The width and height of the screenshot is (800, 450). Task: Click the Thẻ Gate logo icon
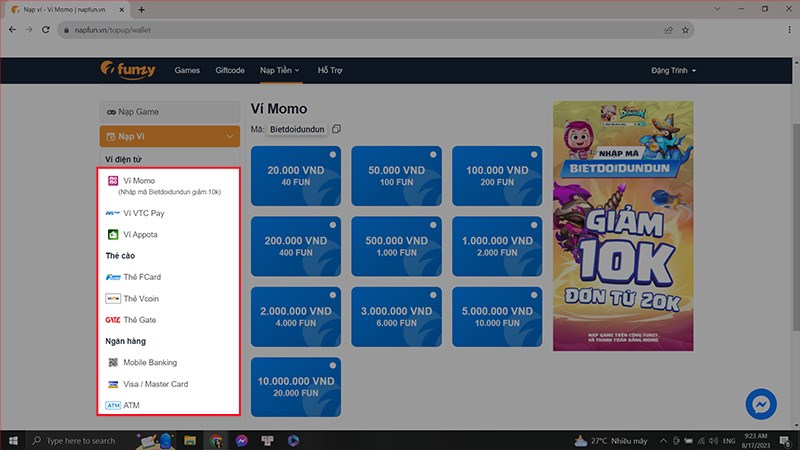[x=113, y=320]
